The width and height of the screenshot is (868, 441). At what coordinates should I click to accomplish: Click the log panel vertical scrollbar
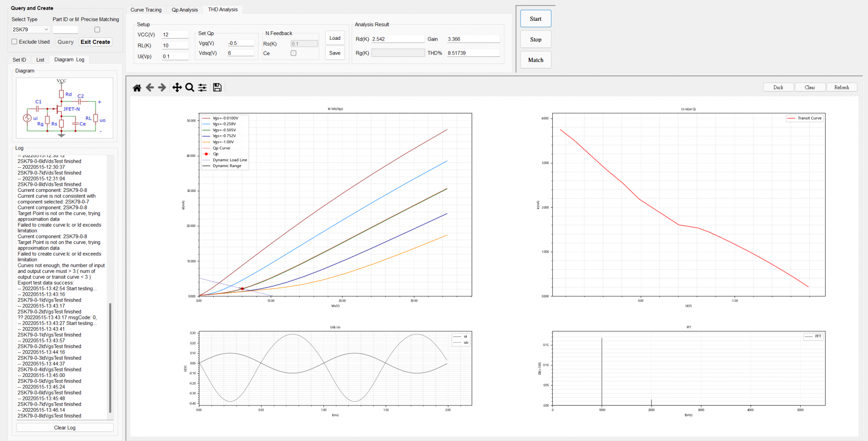(110, 358)
